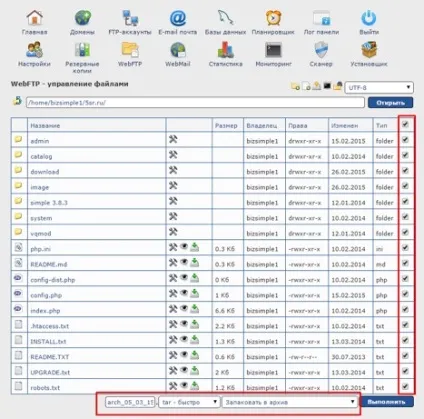Click the Открыть button

[390, 103]
